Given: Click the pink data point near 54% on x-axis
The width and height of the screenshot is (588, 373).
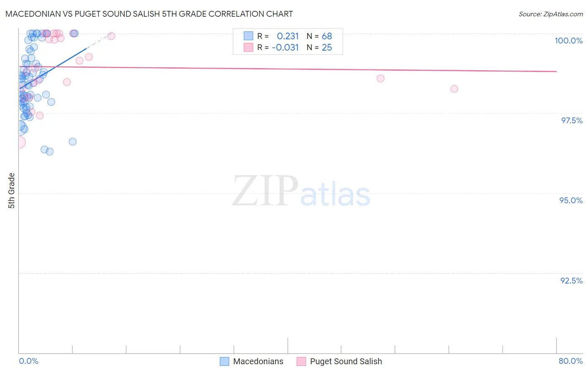Looking at the screenshot, I should pyautogui.click(x=380, y=78).
